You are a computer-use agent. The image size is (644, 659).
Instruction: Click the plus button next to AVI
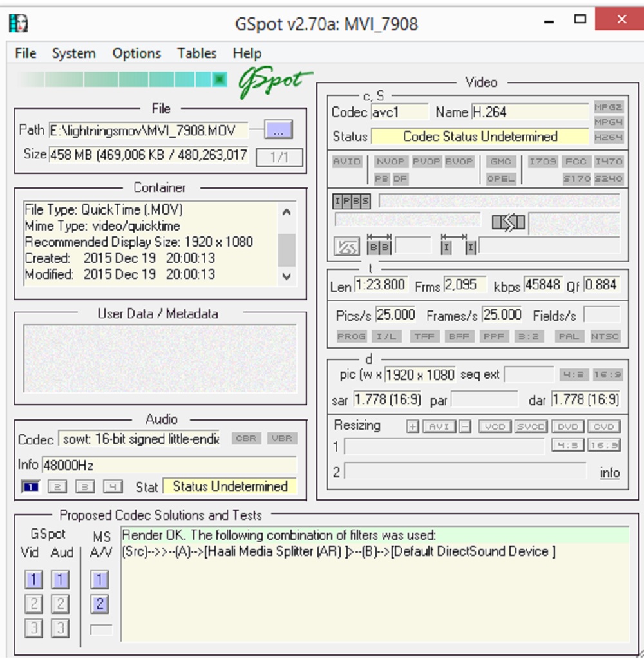point(413,426)
